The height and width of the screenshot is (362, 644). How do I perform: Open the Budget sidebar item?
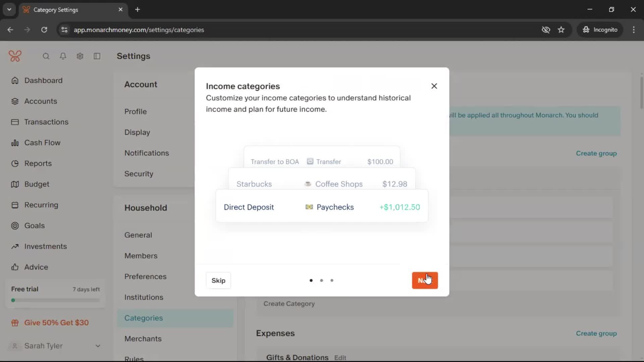37,184
